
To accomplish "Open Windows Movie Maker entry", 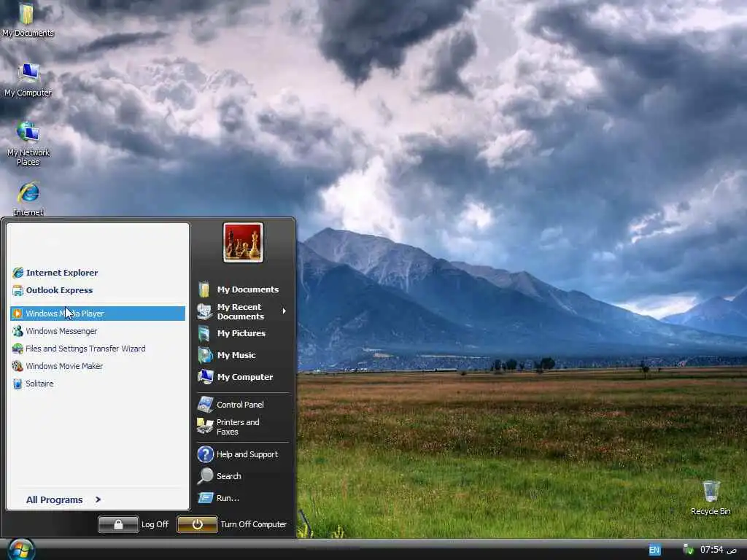I will point(98,366).
